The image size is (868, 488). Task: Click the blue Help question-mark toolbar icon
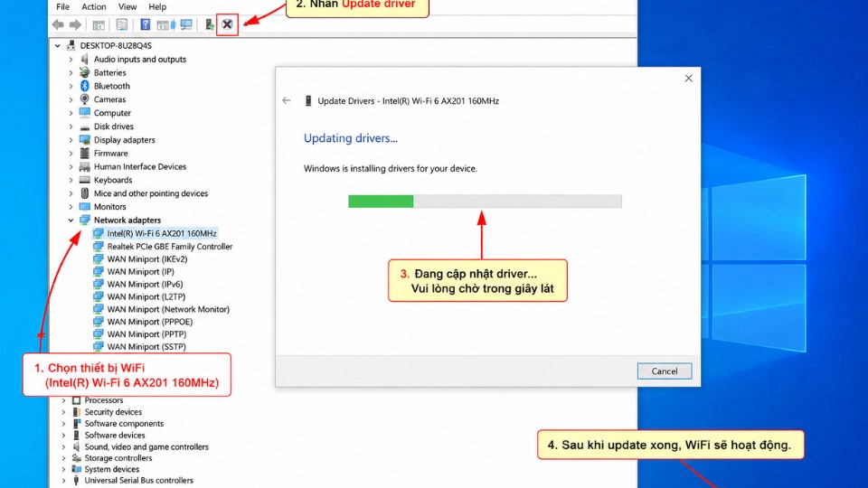(145, 24)
